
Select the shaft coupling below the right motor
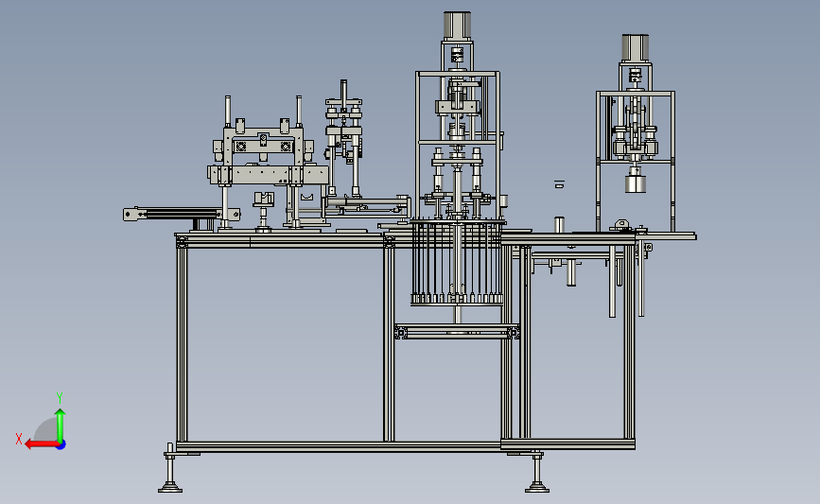(635, 76)
